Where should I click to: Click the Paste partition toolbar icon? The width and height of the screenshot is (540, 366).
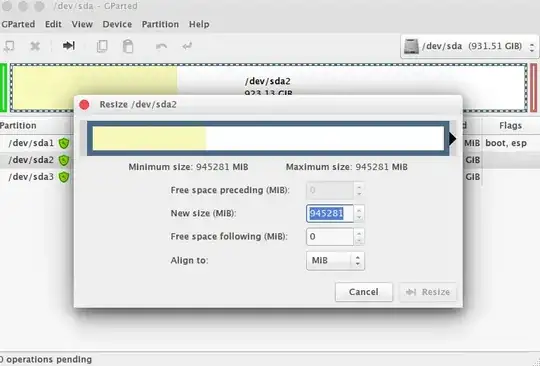(x=128, y=46)
